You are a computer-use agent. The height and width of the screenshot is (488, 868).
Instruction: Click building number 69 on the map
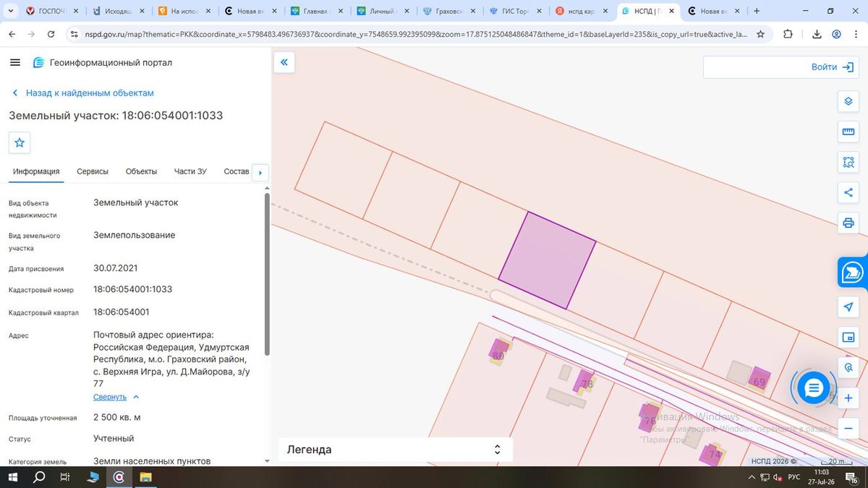pyautogui.click(x=759, y=382)
